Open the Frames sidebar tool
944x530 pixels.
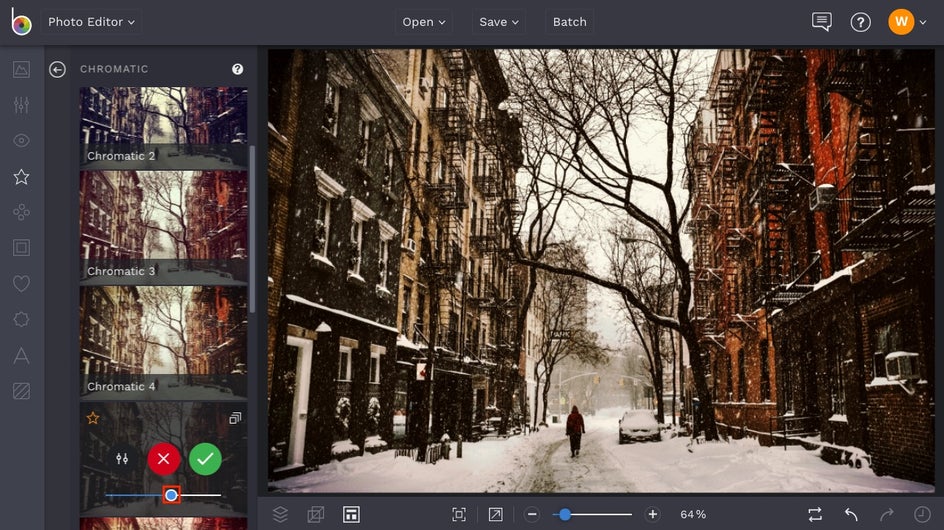(21, 248)
